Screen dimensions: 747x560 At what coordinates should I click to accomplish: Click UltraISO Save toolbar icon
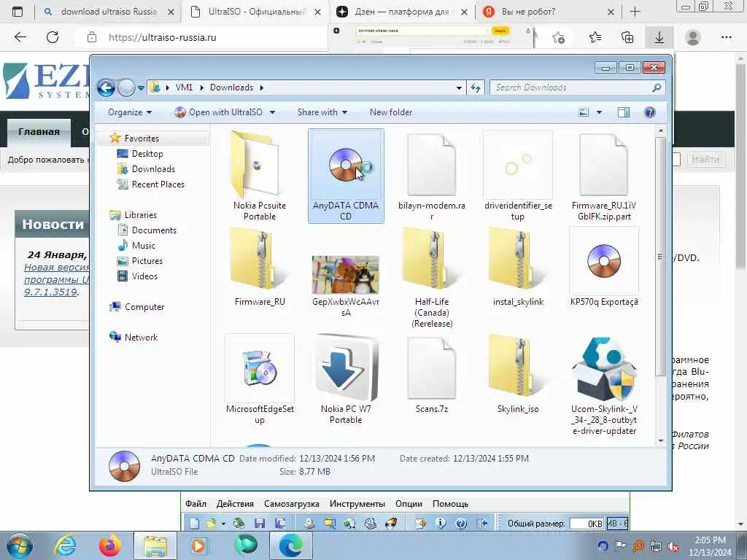tap(260, 524)
